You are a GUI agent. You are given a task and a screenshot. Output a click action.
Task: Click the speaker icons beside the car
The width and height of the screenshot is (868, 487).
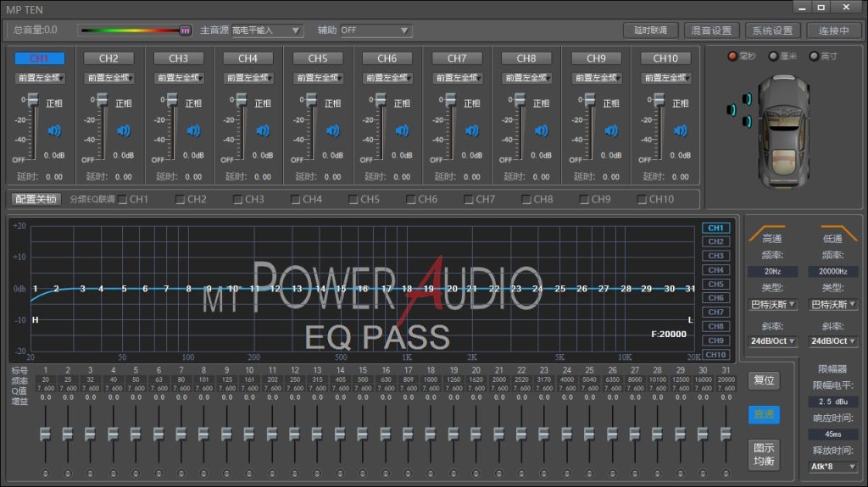tap(739, 110)
